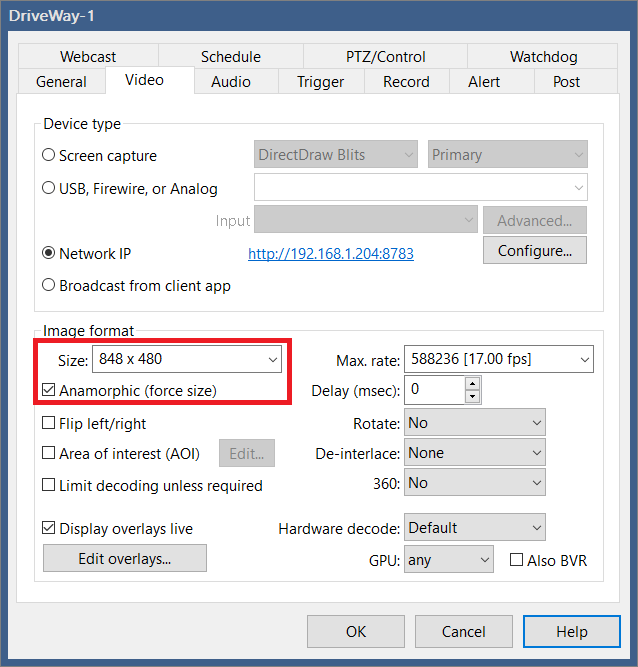The height and width of the screenshot is (667, 638).
Task: Enable Flip left/right checkbox
Action: click(x=48, y=423)
